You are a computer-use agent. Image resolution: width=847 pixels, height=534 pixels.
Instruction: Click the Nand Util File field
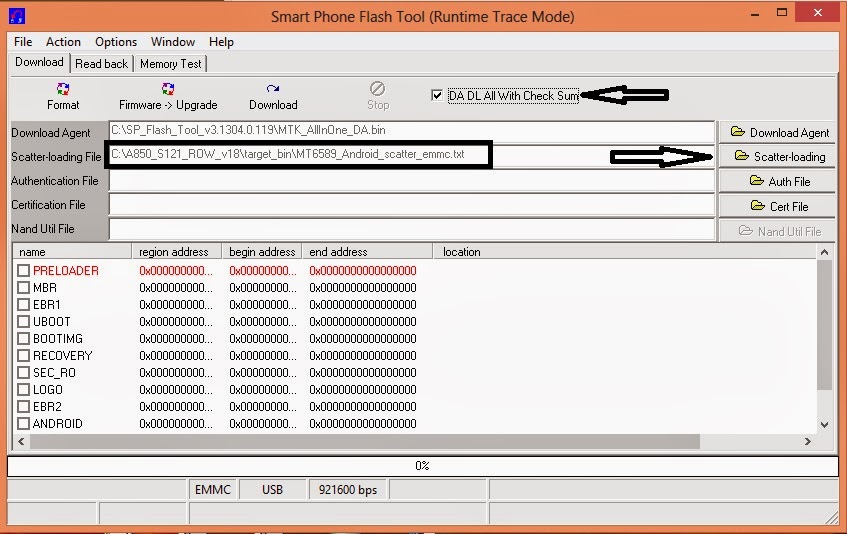point(412,229)
